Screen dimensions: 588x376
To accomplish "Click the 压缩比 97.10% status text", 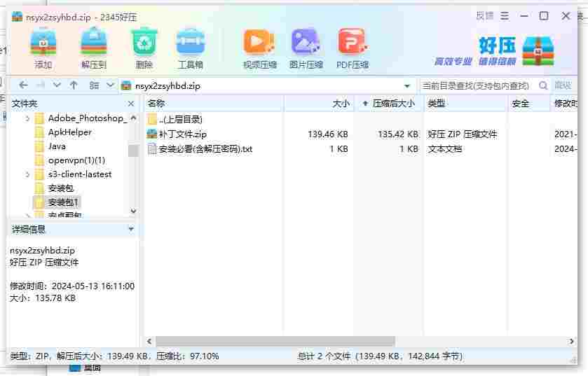I will click(x=188, y=356).
